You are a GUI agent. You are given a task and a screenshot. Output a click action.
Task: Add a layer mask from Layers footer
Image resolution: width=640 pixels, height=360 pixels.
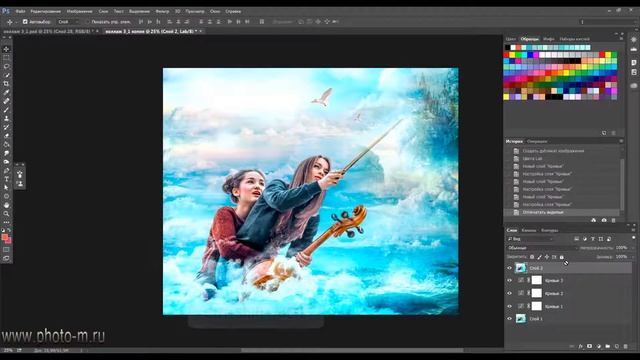coord(589,346)
